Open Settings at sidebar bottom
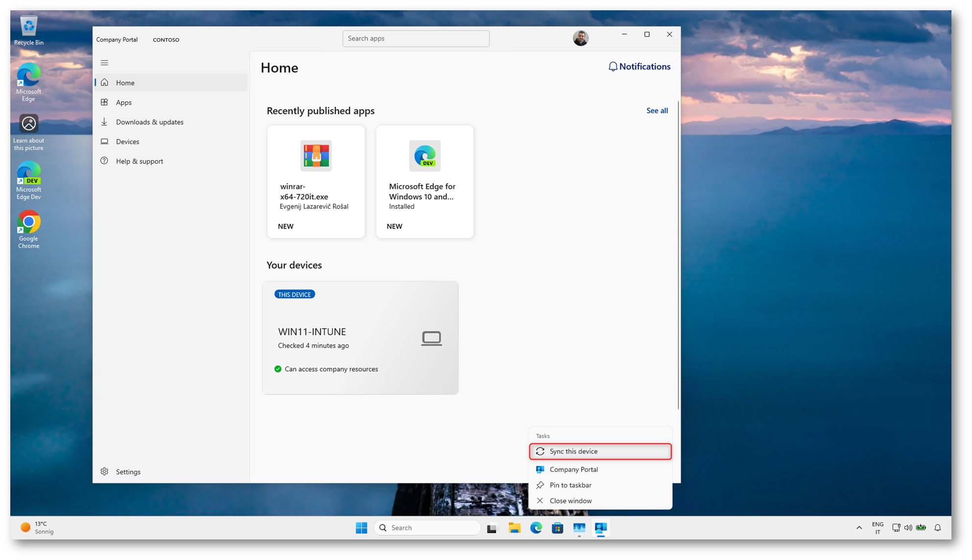This screenshot has width=972, height=560. coord(128,471)
